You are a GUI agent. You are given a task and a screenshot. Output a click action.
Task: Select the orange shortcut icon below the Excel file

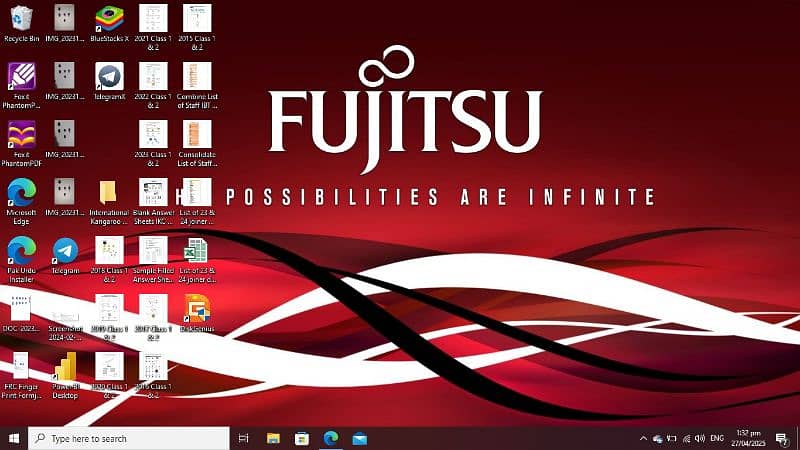pyautogui.click(x=197, y=313)
